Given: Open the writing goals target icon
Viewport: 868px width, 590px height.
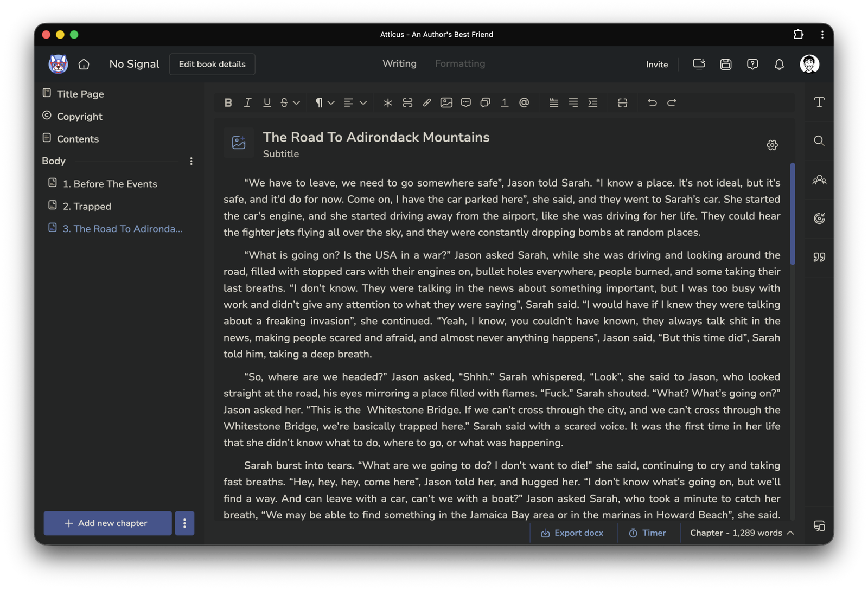Looking at the screenshot, I should click(x=819, y=218).
